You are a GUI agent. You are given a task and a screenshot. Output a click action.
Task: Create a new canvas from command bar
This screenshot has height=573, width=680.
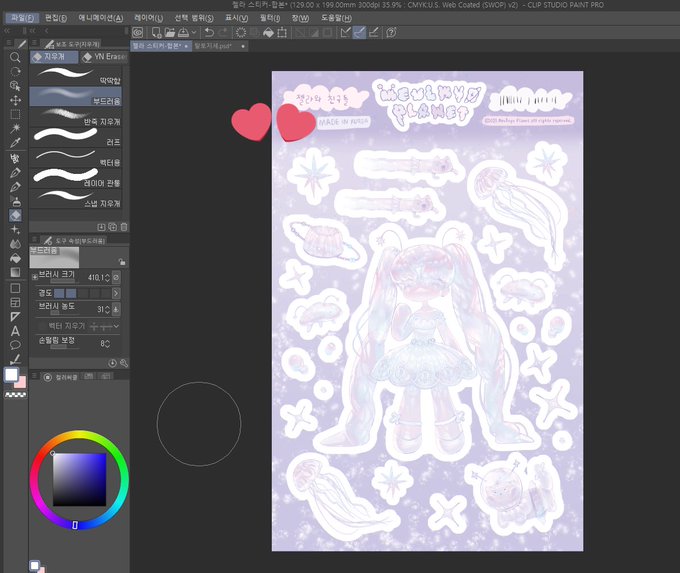tap(156, 33)
